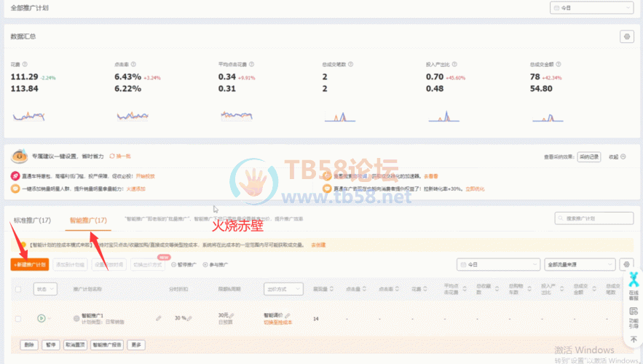Click the refresh icon 换一批 for suggestions
The width and height of the screenshot is (643, 364).
[x=120, y=157]
